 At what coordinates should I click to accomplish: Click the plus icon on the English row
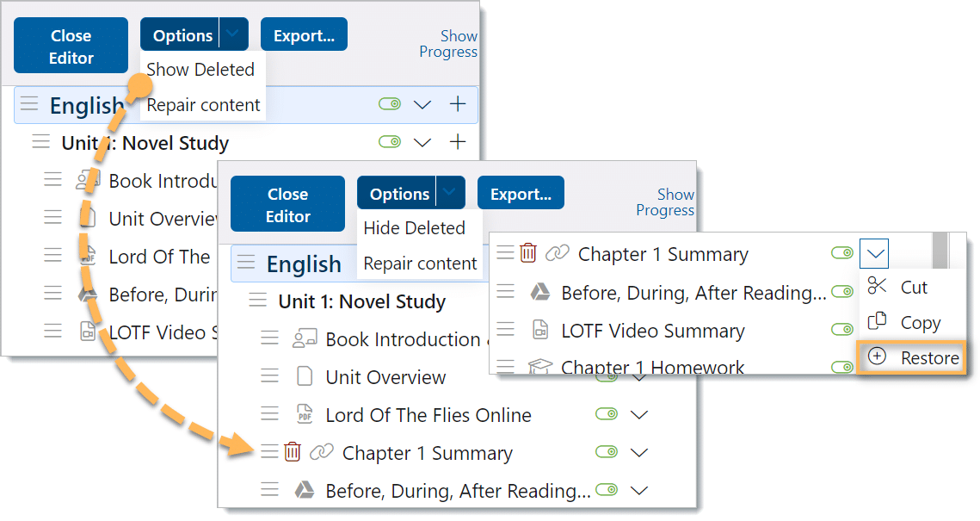coord(458,104)
